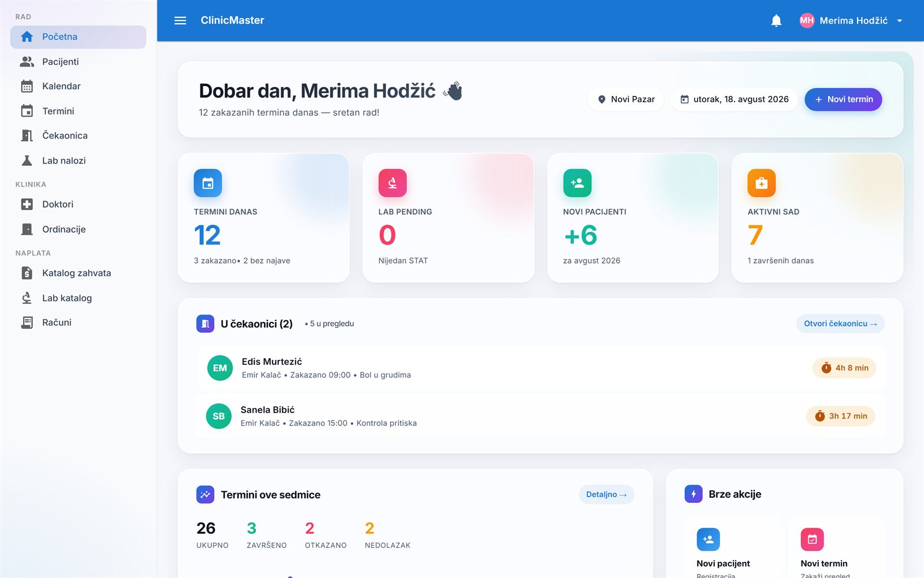The height and width of the screenshot is (578, 924).
Task: Click the Aktivni sad value 7
Action: pyautogui.click(x=755, y=235)
